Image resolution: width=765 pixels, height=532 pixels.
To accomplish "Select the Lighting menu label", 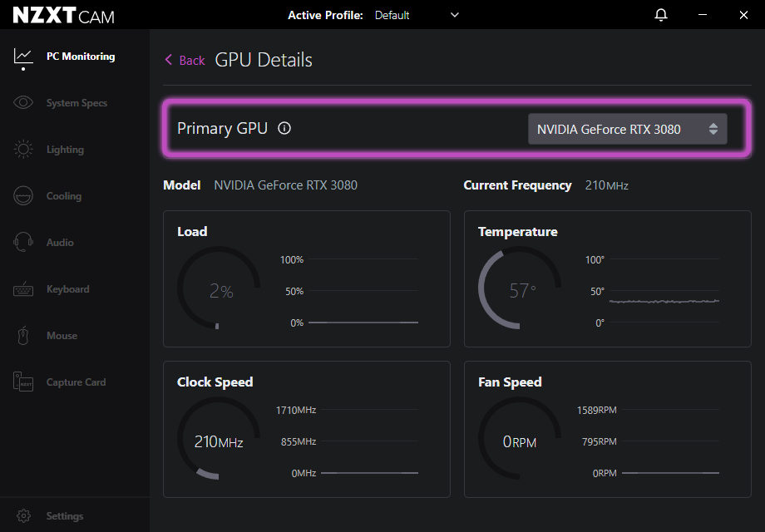I will tap(65, 150).
